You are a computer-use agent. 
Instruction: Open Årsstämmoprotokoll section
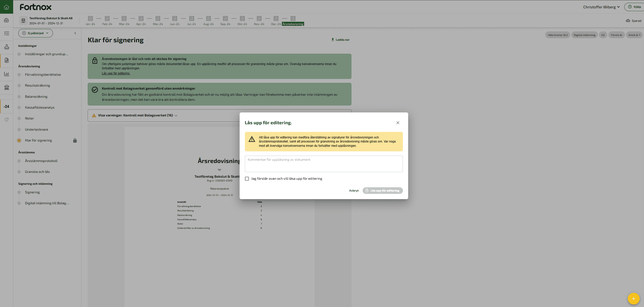pos(41,161)
